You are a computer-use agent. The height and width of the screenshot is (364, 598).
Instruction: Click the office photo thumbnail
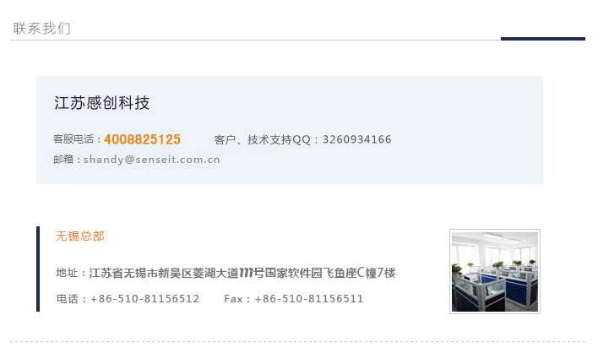pyautogui.click(x=495, y=271)
